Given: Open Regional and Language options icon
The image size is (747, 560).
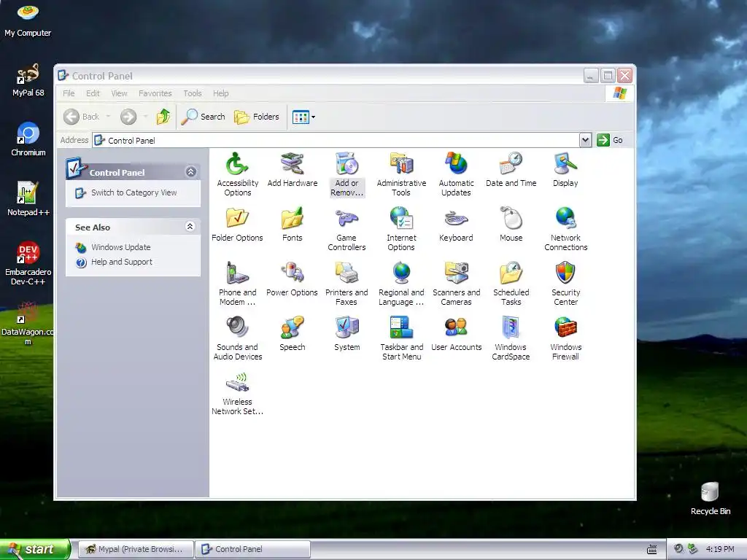Looking at the screenshot, I should click(x=401, y=284).
